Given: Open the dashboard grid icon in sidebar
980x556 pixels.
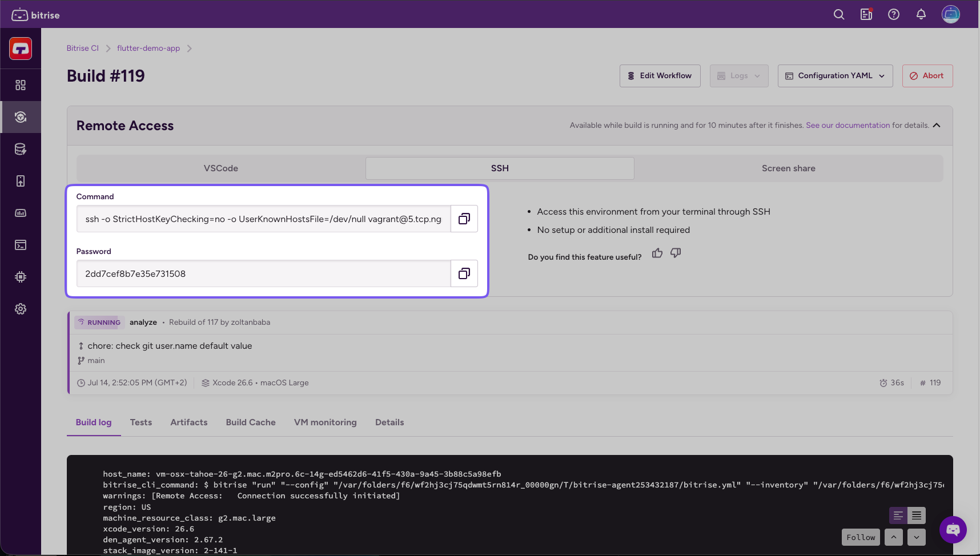Looking at the screenshot, I should 21,85.
